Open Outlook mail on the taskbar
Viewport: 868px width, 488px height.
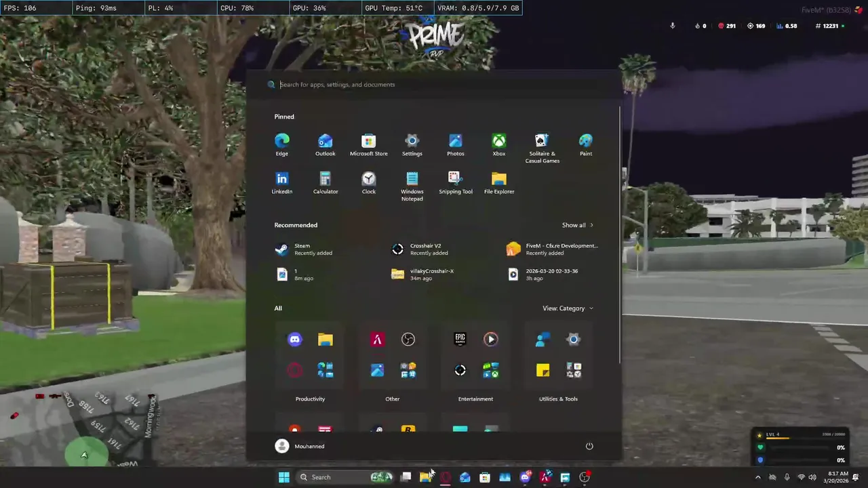[465, 477]
